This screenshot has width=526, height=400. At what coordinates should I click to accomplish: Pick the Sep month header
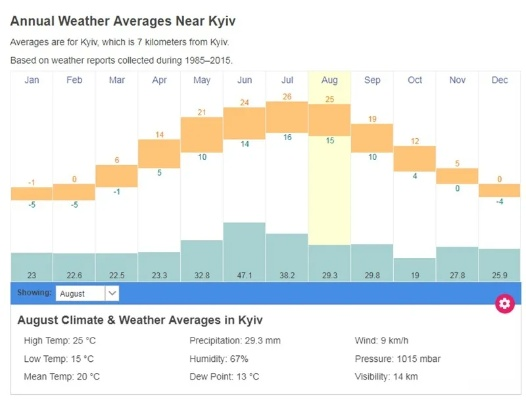pos(372,80)
